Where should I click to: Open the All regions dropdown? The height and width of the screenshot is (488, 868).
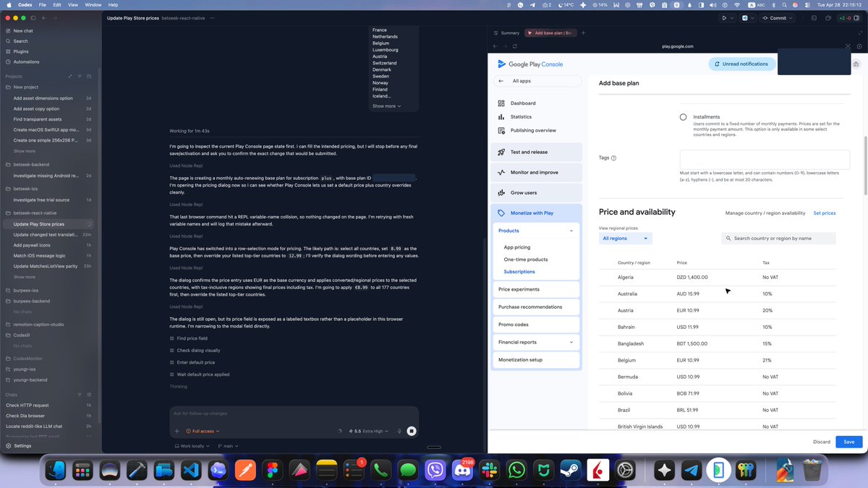pos(626,238)
